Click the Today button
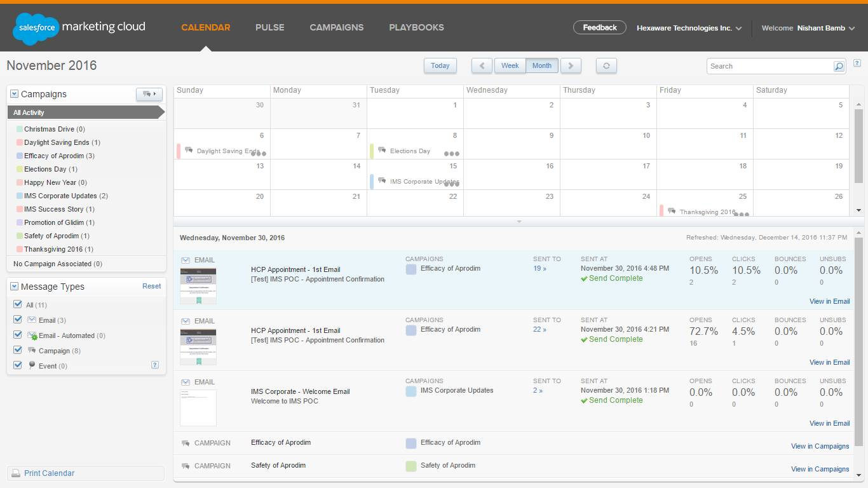 (x=440, y=65)
